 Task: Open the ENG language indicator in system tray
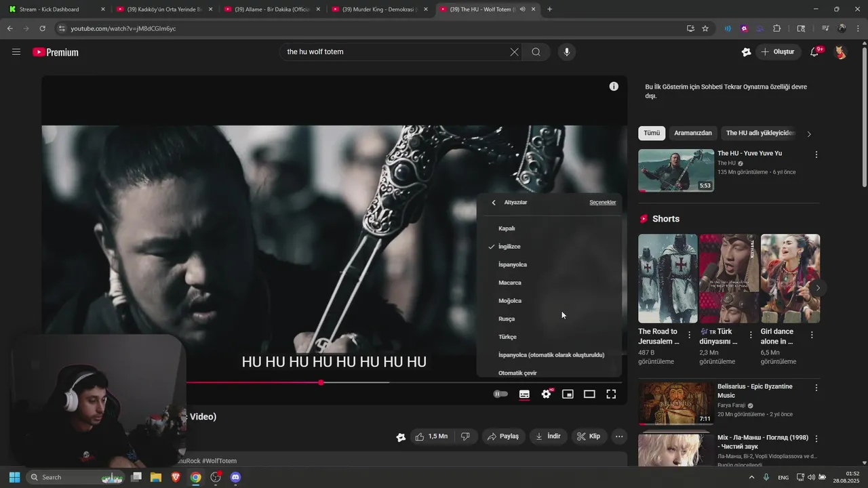[783, 477]
